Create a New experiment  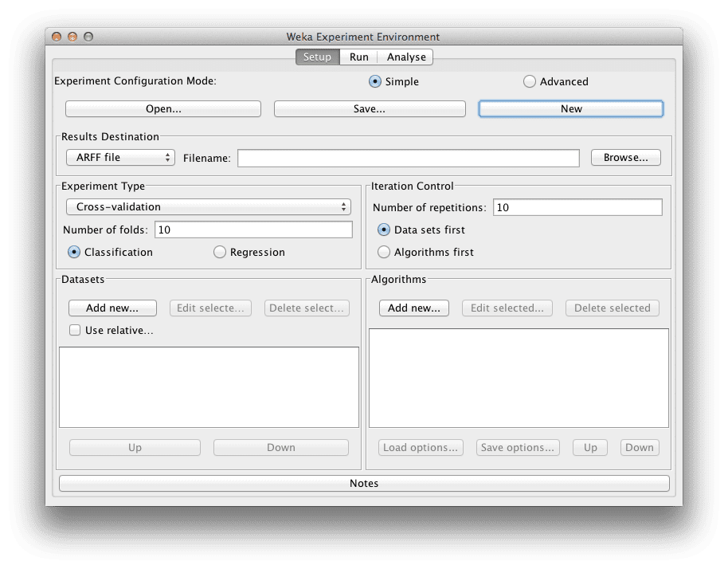pos(571,109)
